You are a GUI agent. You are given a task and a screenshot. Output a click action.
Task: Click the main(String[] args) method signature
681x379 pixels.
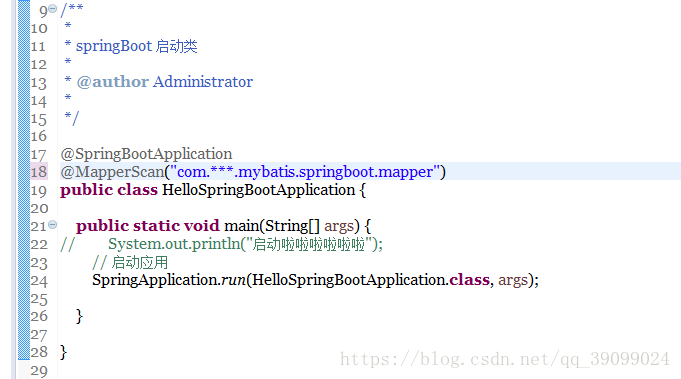(292, 226)
